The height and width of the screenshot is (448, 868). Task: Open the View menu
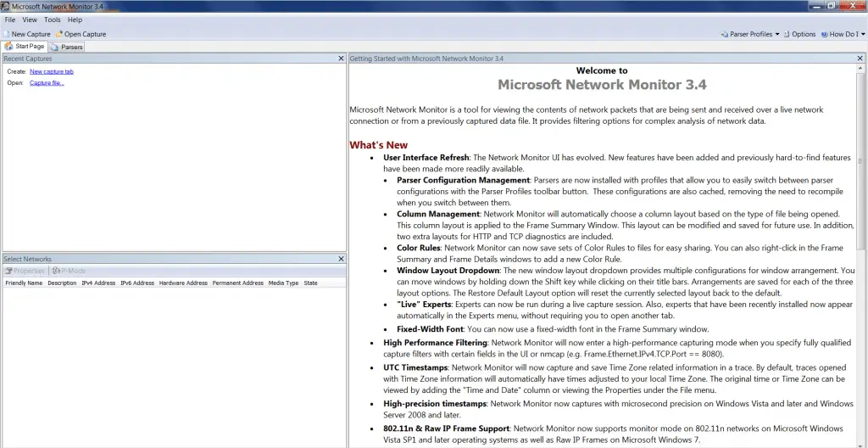pyautogui.click(x=30, y=20)
